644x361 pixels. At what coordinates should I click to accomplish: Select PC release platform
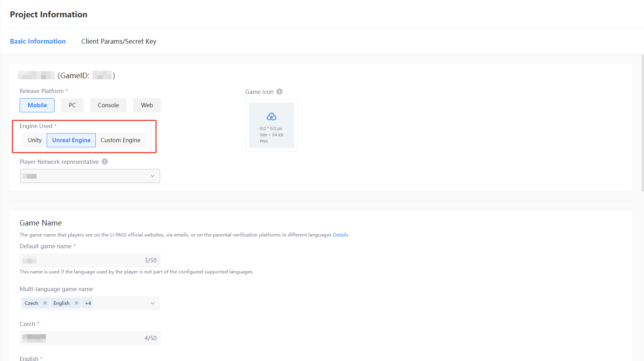click(72, 105)
